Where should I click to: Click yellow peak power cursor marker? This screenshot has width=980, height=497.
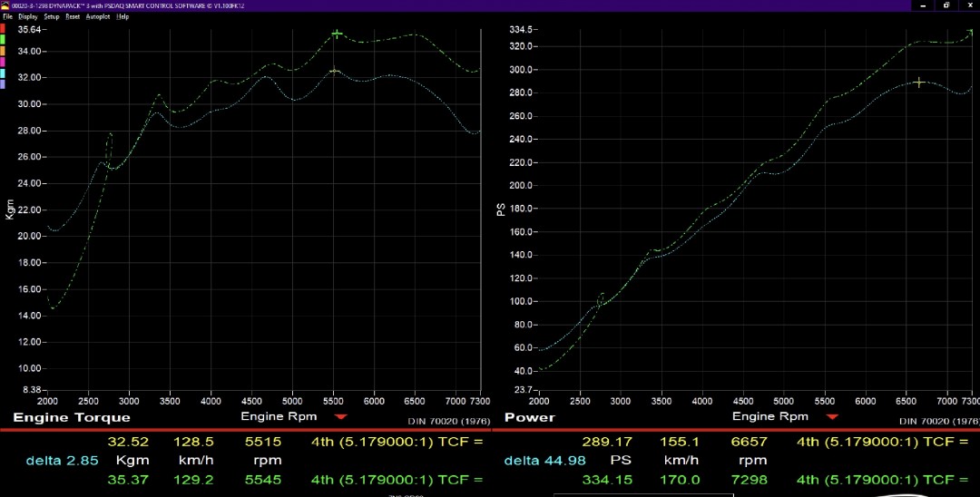(x=919, y=83)
